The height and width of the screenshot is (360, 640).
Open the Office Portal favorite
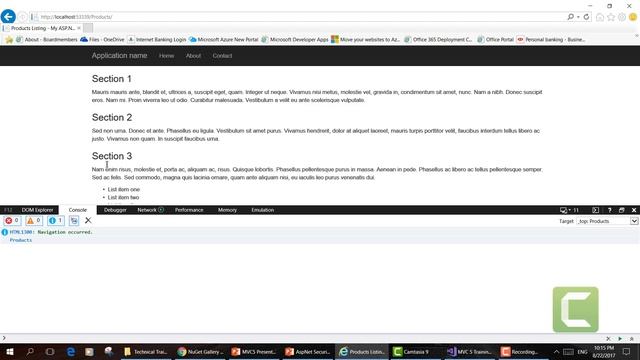click(495, 40)
